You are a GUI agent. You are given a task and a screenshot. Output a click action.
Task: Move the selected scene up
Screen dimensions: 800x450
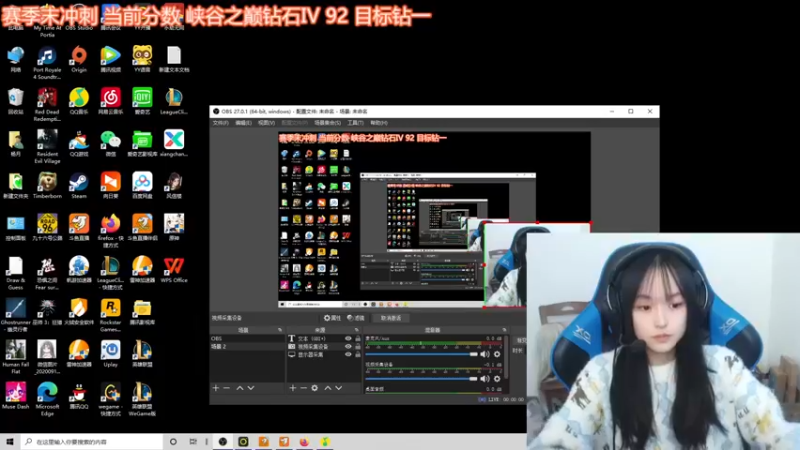[x=240, y=388]
